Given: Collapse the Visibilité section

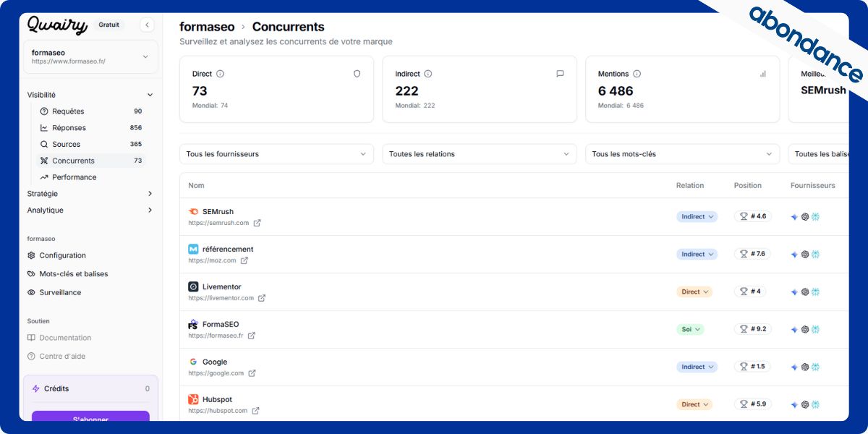Looking at the screenshot, I should pyautogui.click(x=90, y=95).
